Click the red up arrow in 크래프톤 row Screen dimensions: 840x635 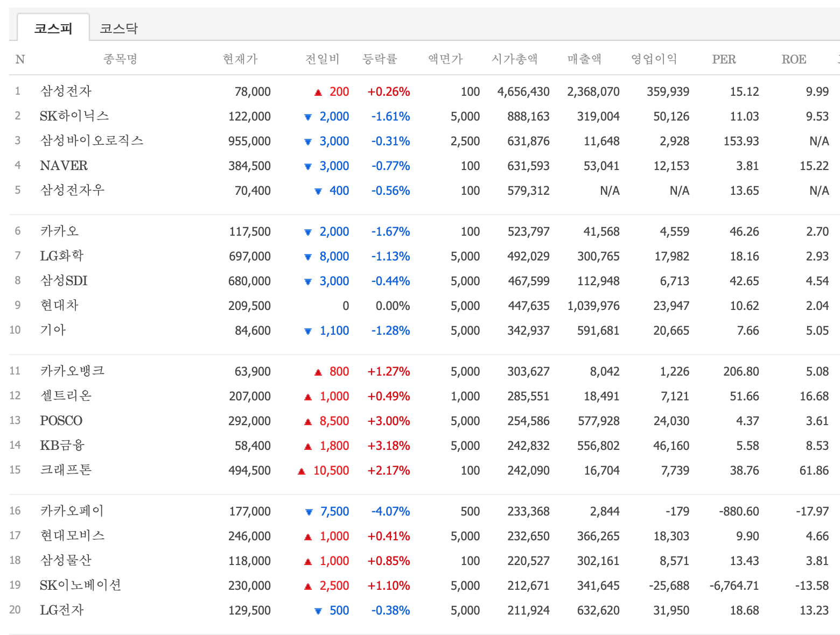302,471
